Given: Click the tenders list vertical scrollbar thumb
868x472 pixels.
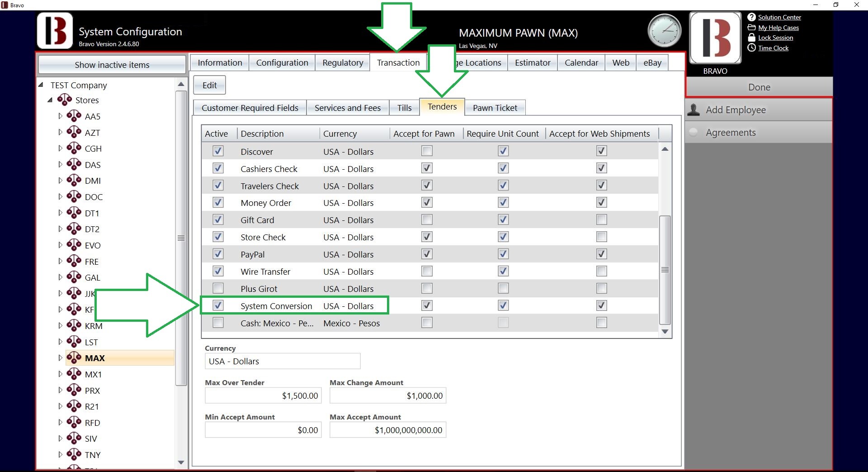Looking at the screenshot, I should click(x=665, y=270).
